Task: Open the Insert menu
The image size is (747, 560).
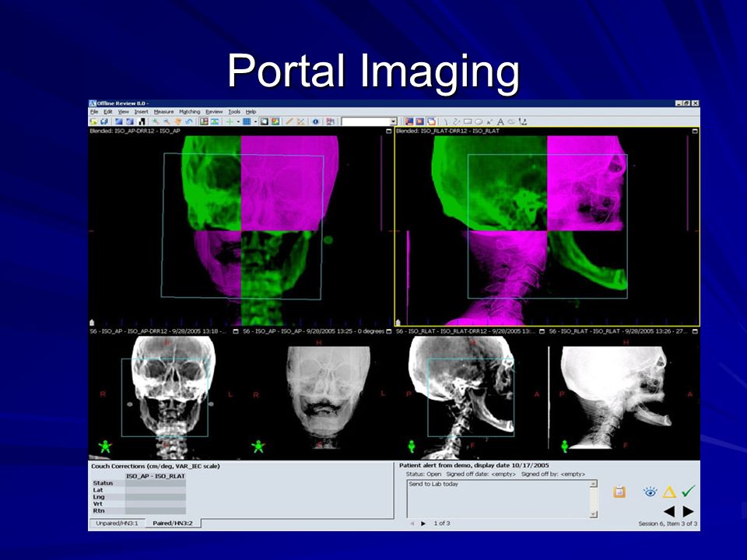Action: (x=141, y=112)
